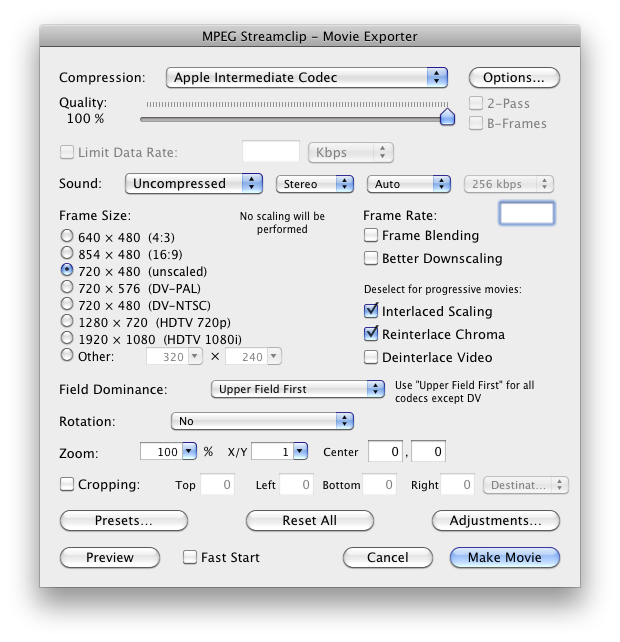620x642 pixels.
Task: Click the Reset All button
Action: click(x=310, y=520)
